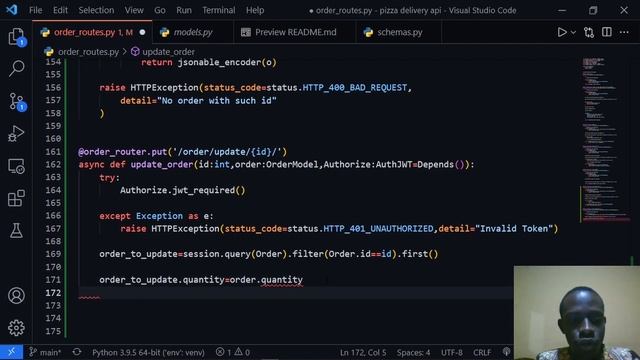Click the VS Code logo icon
Viewport: 640px width, 360px height.
tap(11, 9)
